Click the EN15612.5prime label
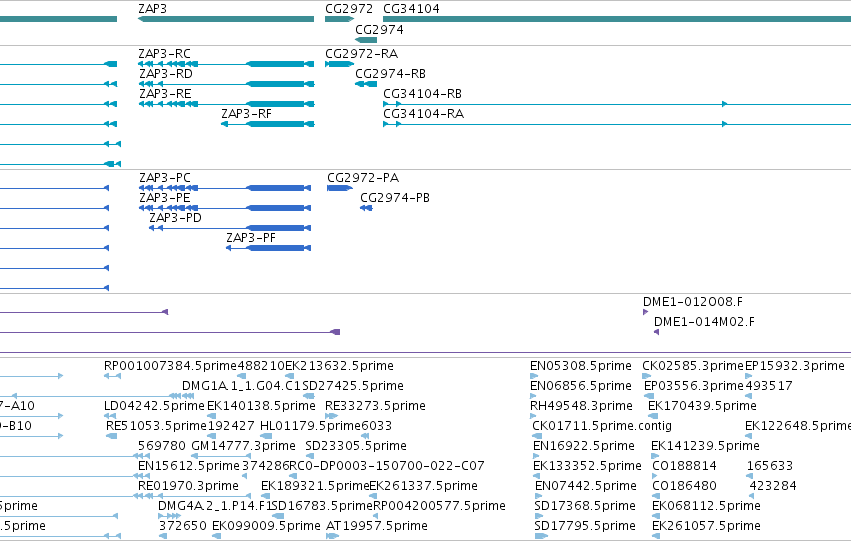 coord(189,466)
